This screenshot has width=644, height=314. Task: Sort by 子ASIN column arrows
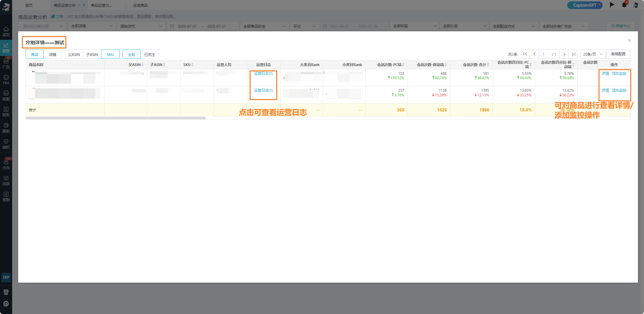click(164, 65)
